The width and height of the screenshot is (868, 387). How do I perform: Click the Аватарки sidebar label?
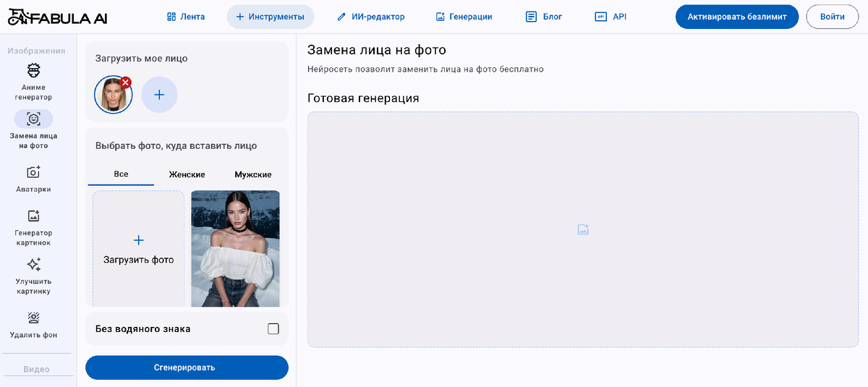point(33,190)
